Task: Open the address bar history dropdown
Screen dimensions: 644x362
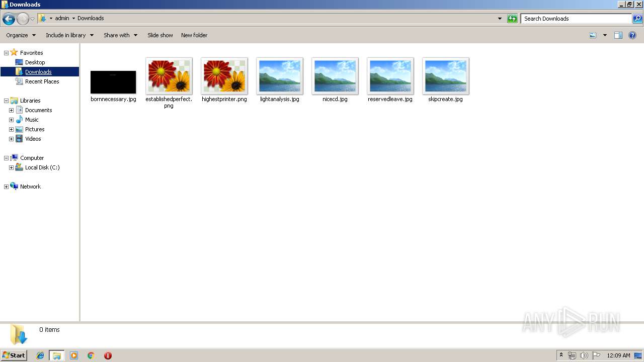Action: tap(500, 19)
